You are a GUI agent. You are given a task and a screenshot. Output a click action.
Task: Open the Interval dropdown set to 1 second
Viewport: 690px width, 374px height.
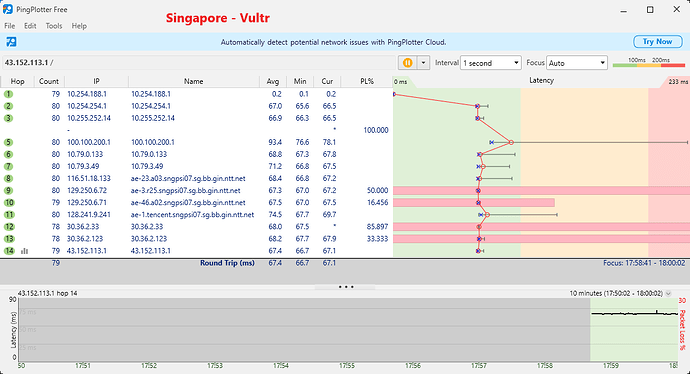click(491, 63)
